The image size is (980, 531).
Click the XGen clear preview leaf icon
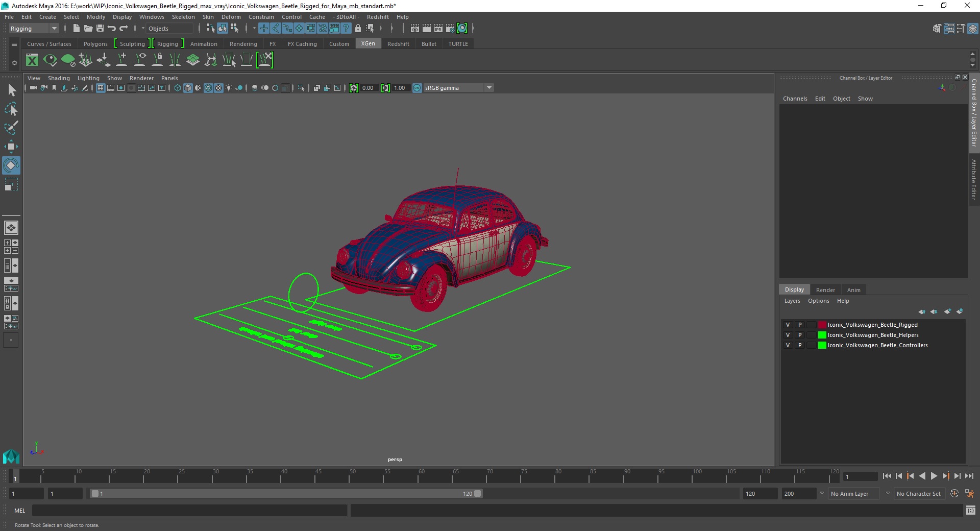[68, 60]
